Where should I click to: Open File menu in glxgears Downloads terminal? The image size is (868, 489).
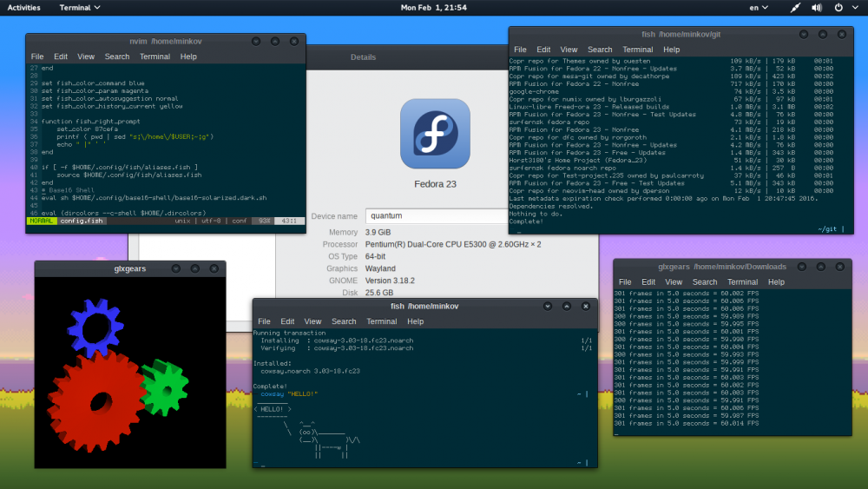[625, 282]
